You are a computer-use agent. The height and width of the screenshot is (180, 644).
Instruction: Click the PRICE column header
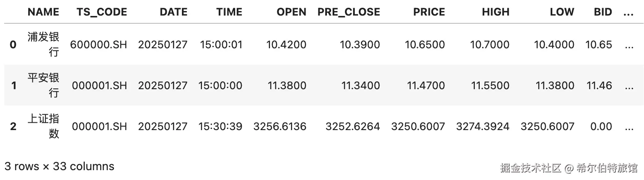(429, 12)
